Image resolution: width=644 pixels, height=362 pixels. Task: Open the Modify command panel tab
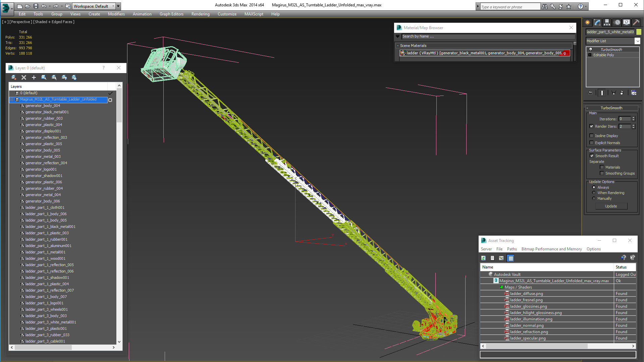[x=597, y=22]
